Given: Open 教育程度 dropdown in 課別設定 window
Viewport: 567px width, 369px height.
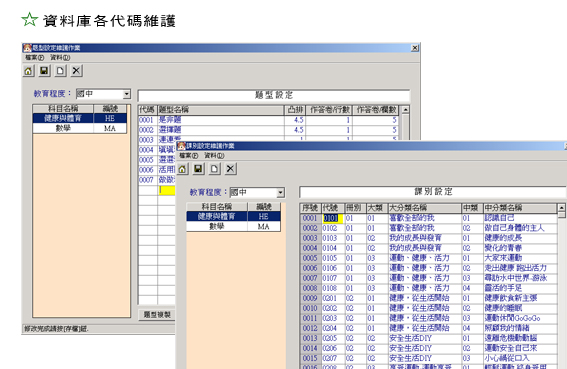Looking at the screenshot, I should click(281, 192).
